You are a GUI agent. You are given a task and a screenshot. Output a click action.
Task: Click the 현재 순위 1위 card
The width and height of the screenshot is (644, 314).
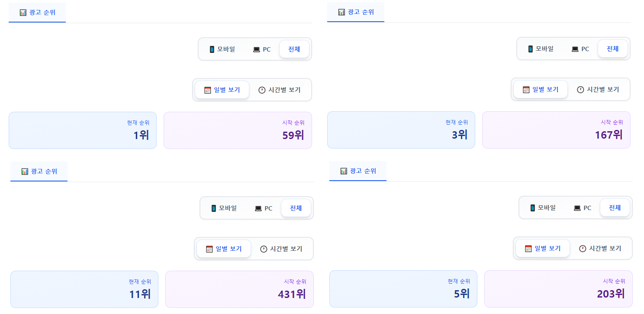click(x=83, y=130)
